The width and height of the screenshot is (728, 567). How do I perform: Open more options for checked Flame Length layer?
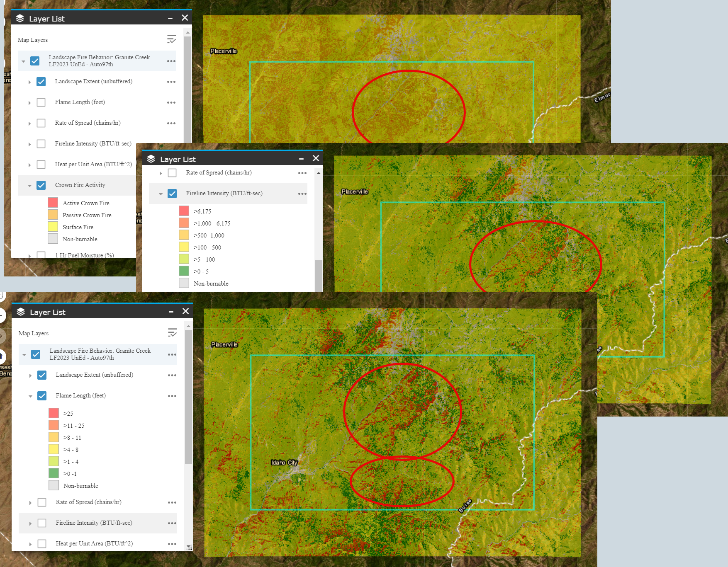[x=172, y=396]
